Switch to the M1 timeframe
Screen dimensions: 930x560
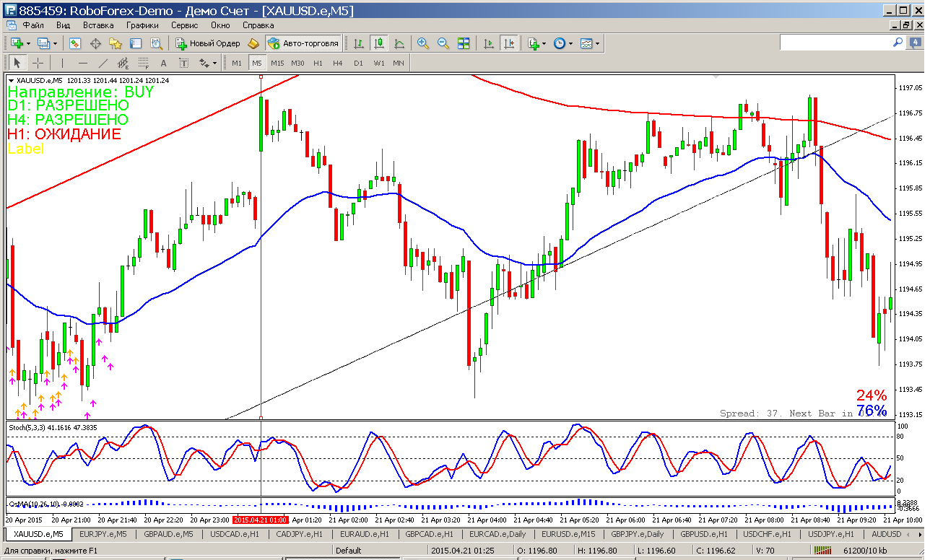click(x=237, y=63)
